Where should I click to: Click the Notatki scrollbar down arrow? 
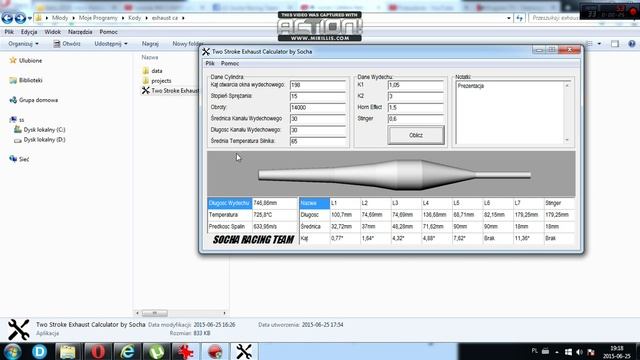[x=567, y=140]
